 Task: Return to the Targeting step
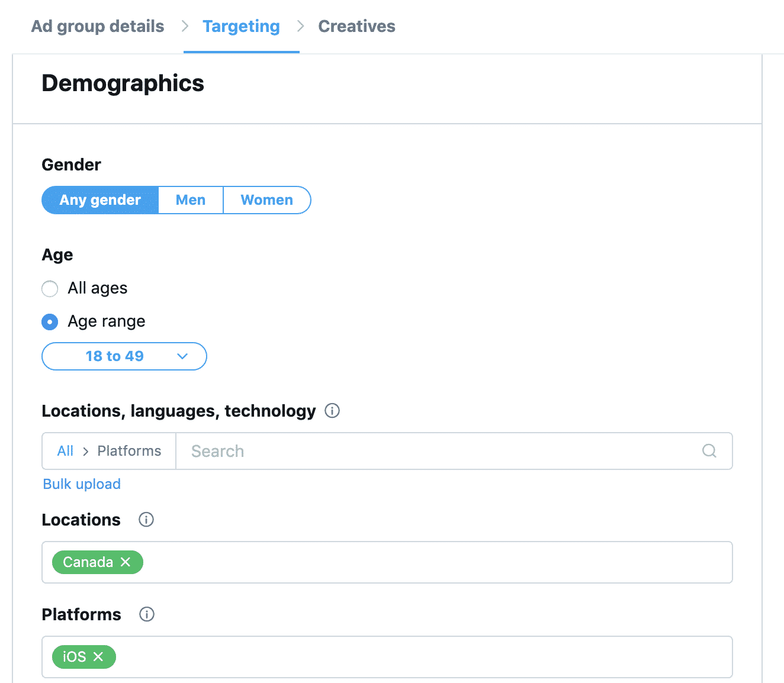(241, 26)
